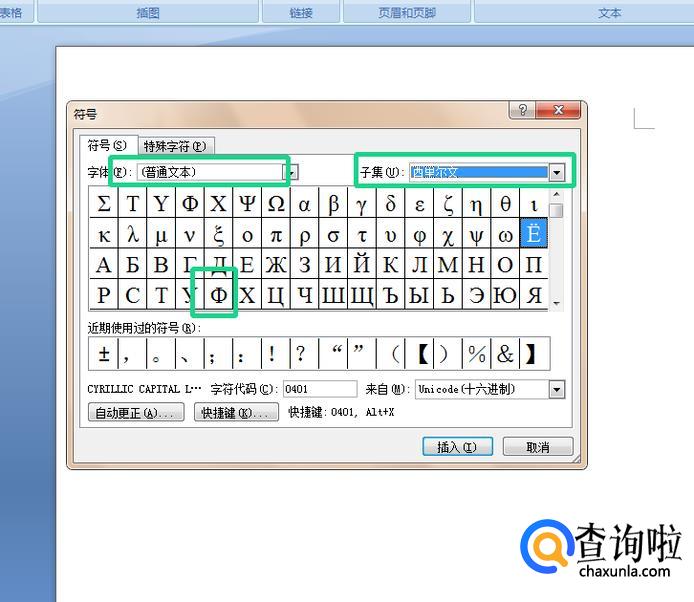This screenshot has width=694, height=602.
Task: Pick the ? recently used symbol
Action: tap(305, 353)
